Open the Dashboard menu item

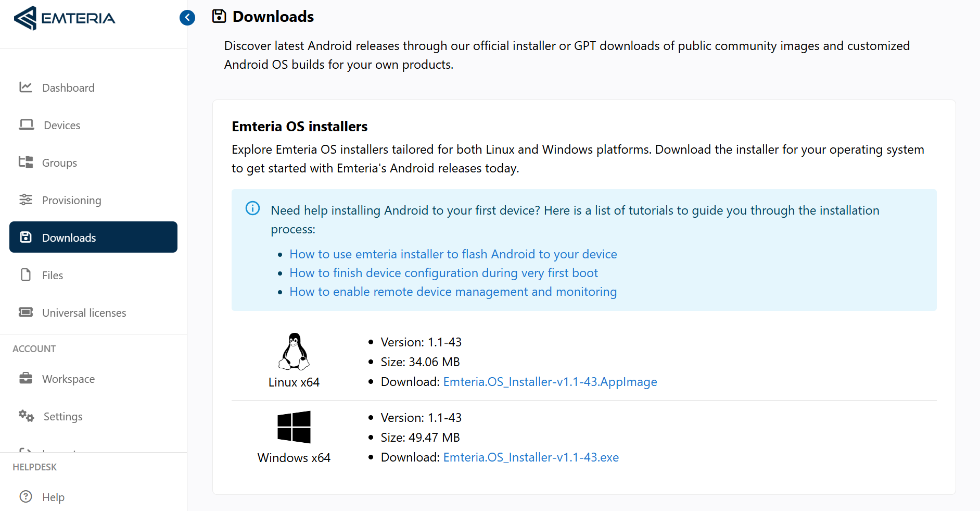coord(93,88)
